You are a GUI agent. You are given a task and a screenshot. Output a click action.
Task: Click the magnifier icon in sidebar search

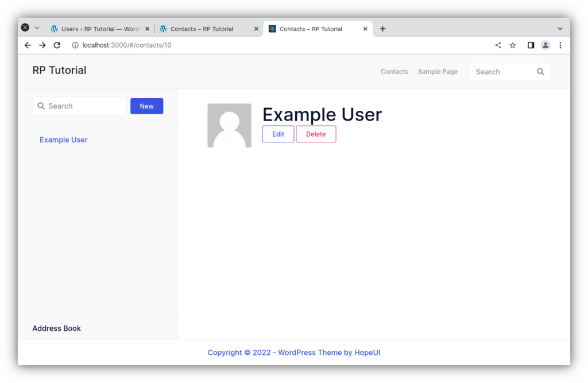41,106
